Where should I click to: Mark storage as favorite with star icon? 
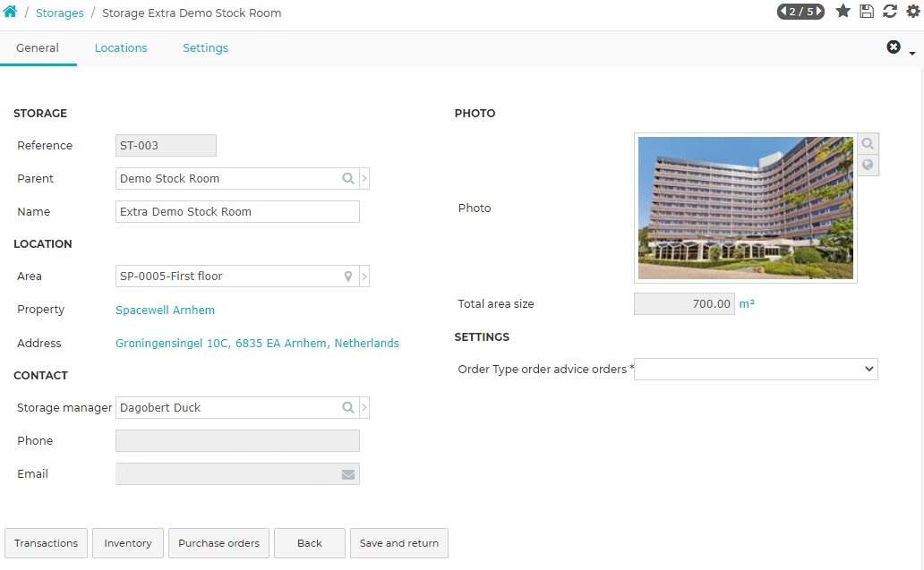pos(843,12)
